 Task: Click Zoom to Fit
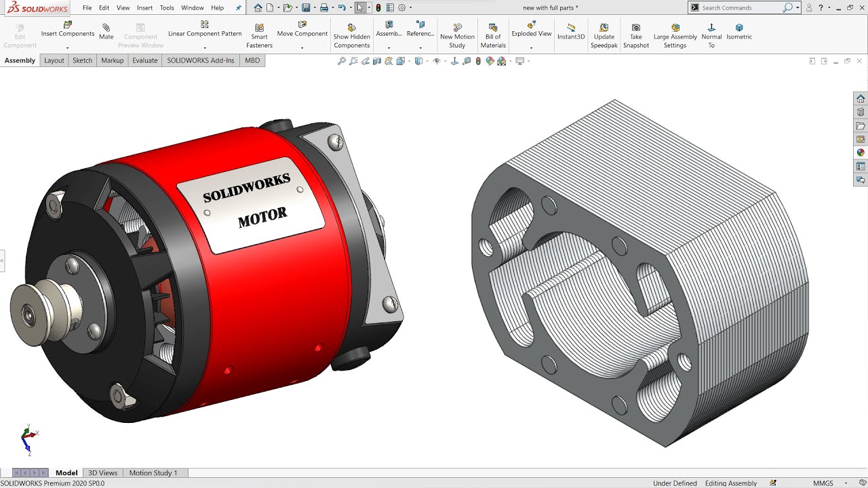point(342,61)
